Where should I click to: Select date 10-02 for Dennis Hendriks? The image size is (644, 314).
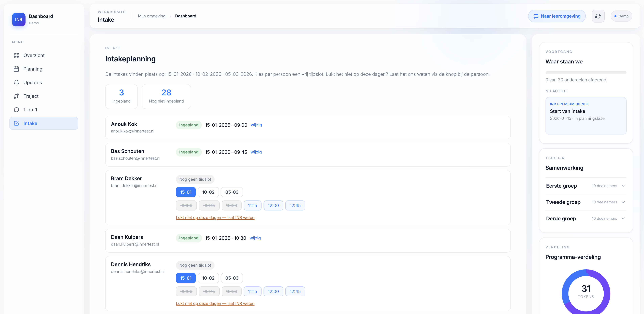coord(208,278)
